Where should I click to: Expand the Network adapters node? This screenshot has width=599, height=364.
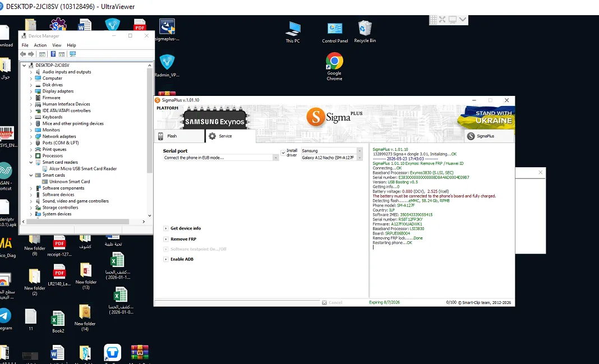pos(31,136)
